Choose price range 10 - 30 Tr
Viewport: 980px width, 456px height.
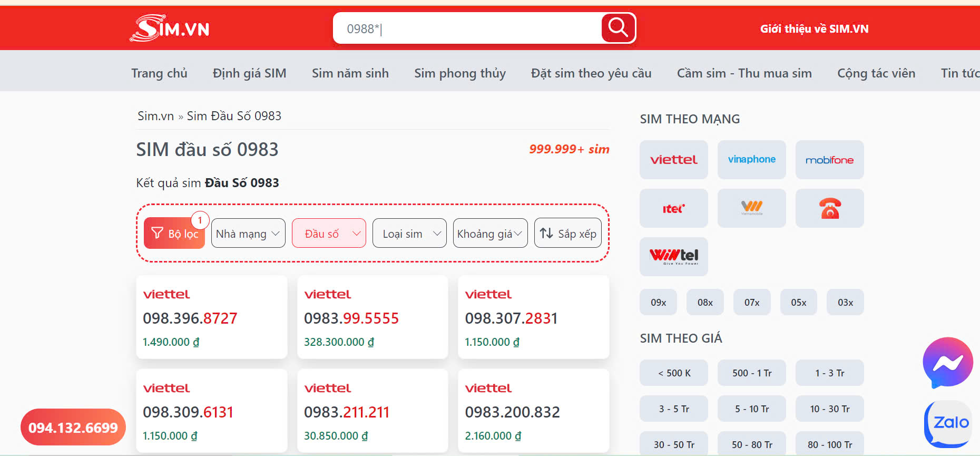(830, 409)
